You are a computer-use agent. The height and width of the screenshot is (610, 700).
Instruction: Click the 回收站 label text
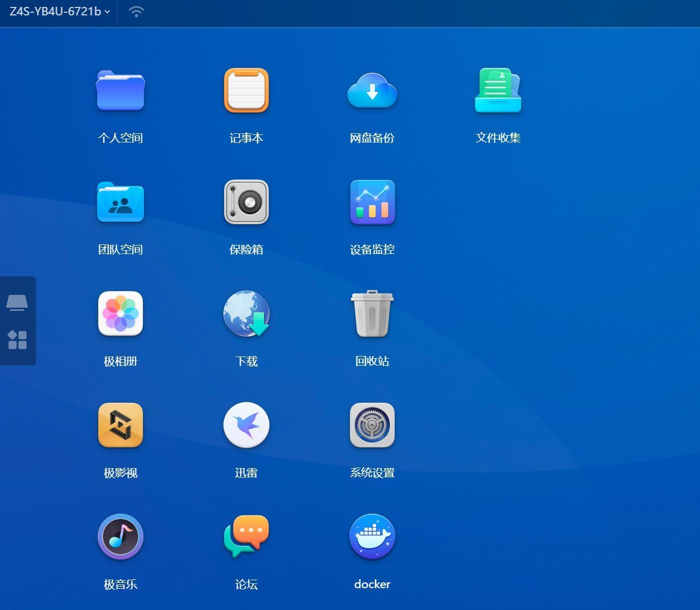372,361
